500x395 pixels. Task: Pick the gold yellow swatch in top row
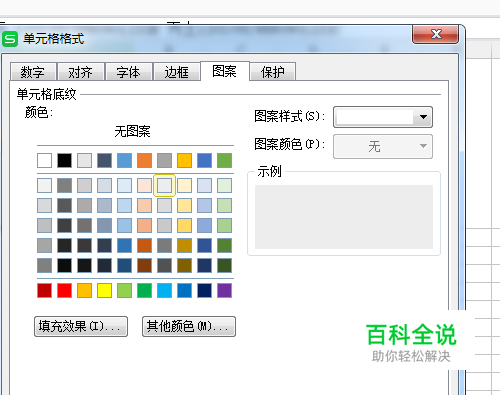pos(184,160)
